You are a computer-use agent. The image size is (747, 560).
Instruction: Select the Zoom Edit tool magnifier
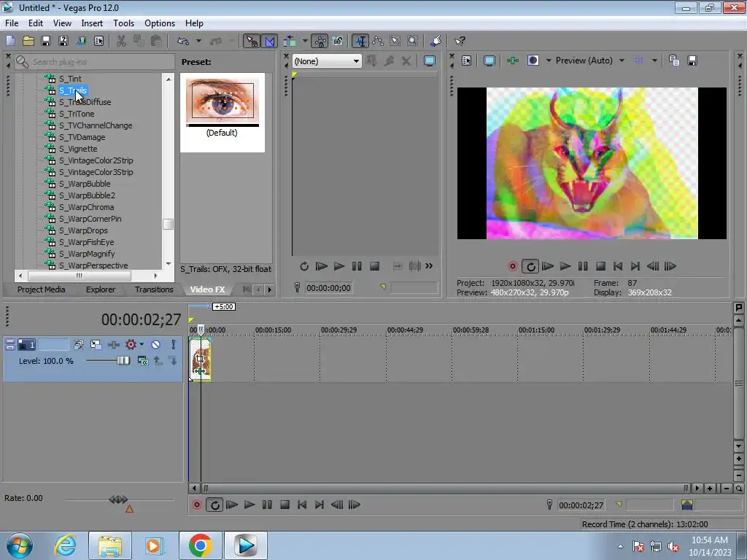pyautogui.click(x=413, y=41)
